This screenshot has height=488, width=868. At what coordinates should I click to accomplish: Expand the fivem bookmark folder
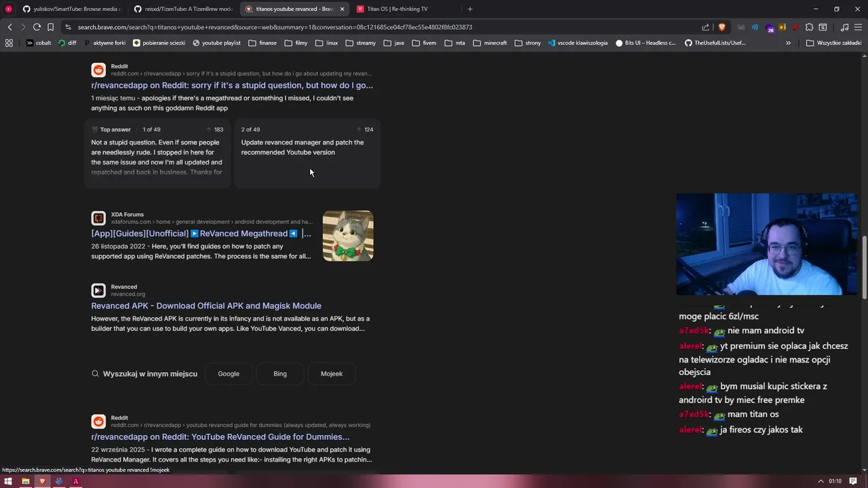424,43
